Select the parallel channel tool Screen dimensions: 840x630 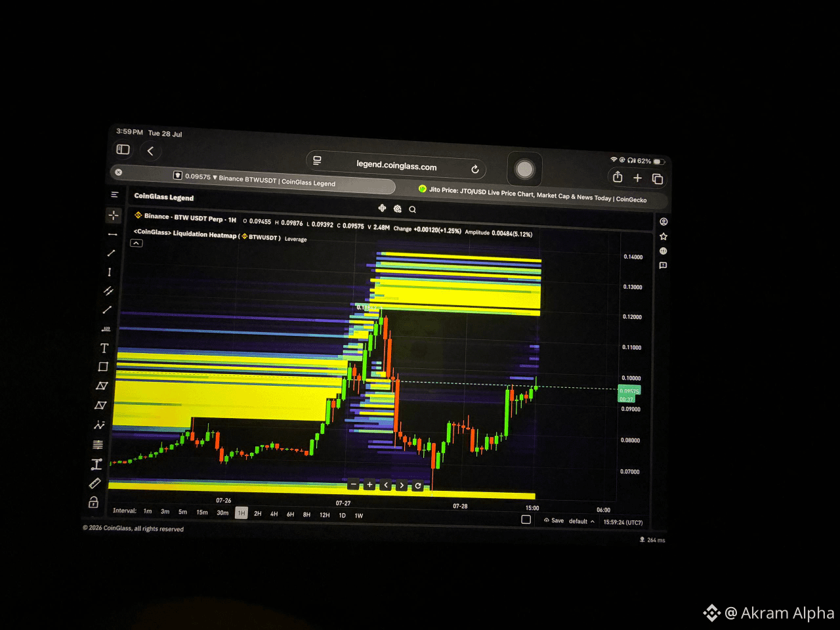(108, 291)
